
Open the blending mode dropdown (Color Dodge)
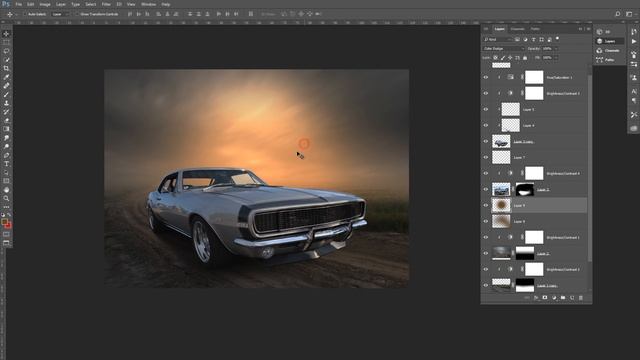coord(503,49)
